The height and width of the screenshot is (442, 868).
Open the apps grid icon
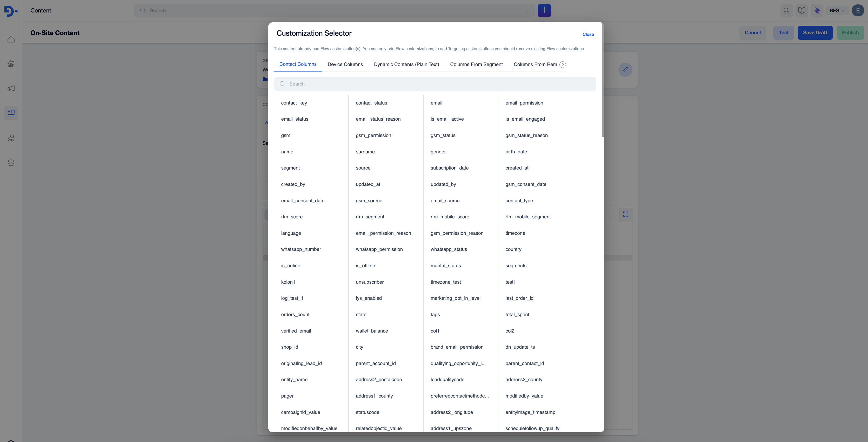point(786,10)
